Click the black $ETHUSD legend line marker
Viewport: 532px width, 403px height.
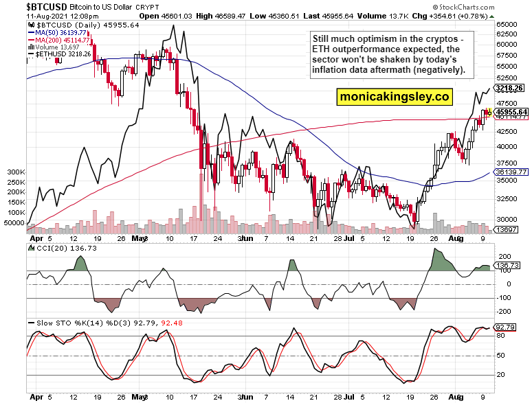(32, 55)
